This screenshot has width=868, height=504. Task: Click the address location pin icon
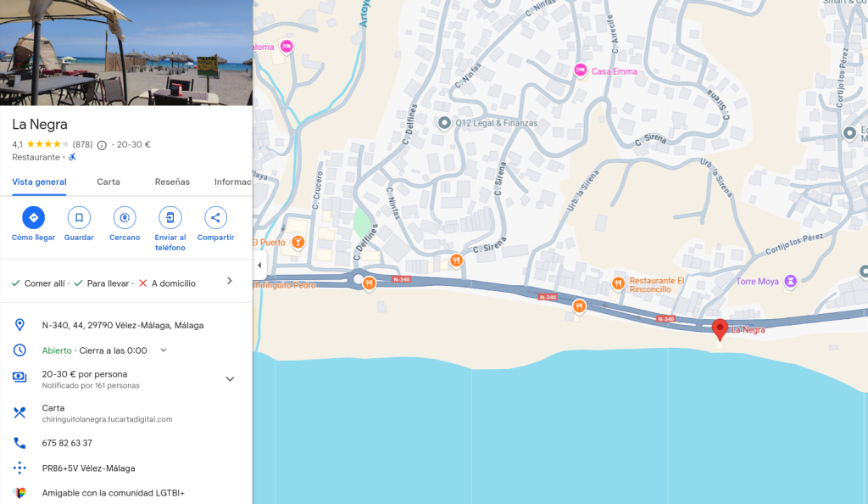[19, 325]
